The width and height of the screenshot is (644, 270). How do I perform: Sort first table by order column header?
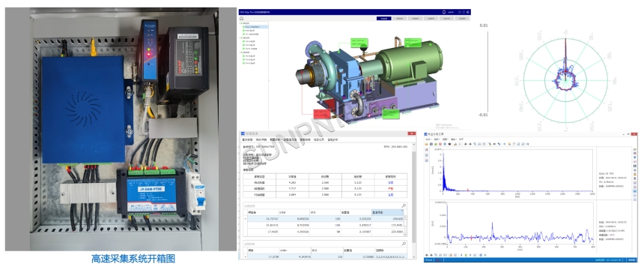(x=294, y=211)
